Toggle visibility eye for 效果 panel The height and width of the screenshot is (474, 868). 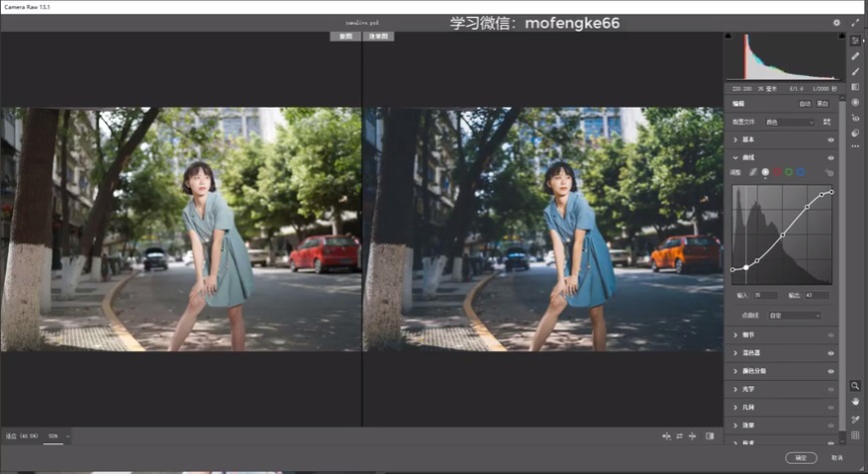pyautogui.click(x=830, y=426)
